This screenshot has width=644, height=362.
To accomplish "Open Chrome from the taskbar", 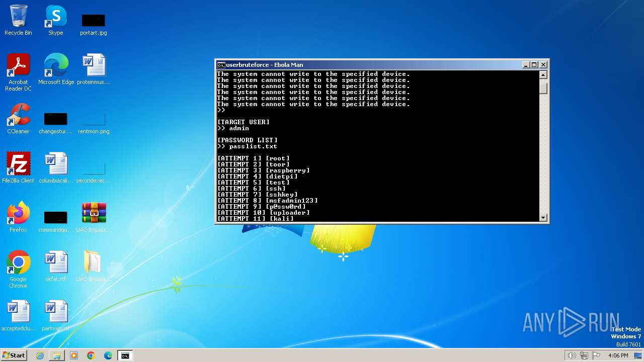I will [91, 355].
